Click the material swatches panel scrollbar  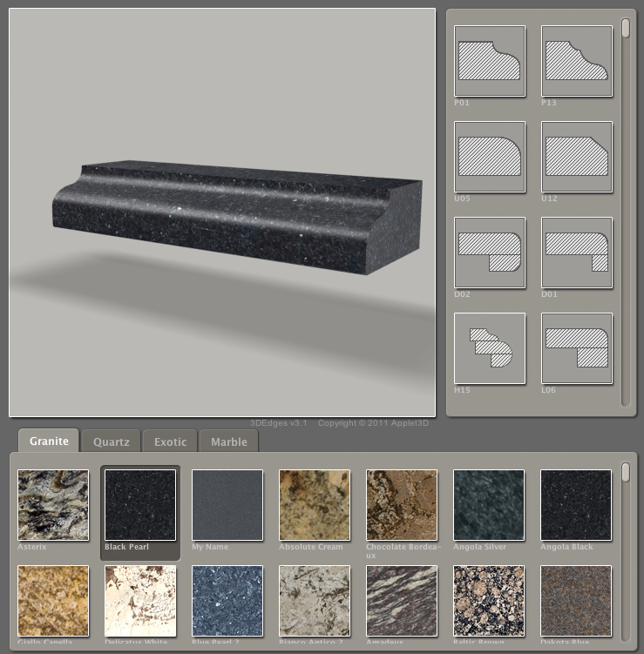click(625, 473)
